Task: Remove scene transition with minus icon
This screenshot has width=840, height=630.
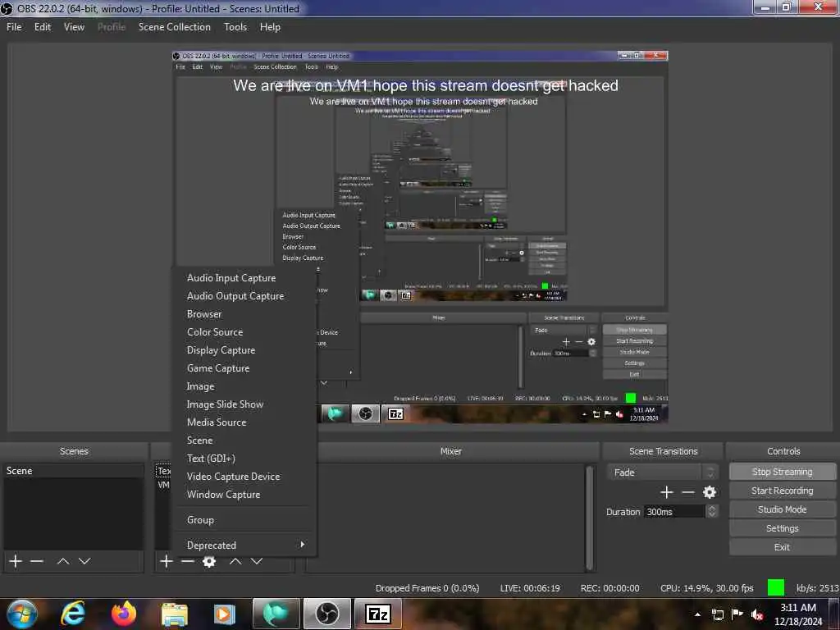Action: pos(688,492)
